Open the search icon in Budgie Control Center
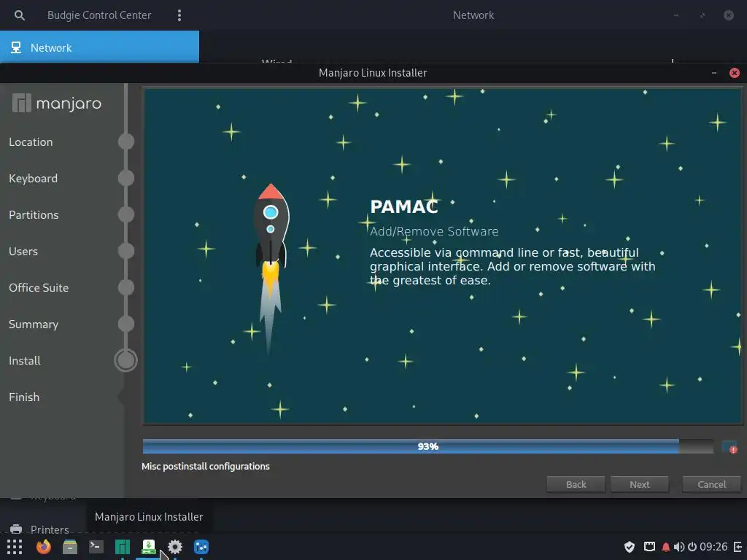The image size is (747, 560). 19,15
